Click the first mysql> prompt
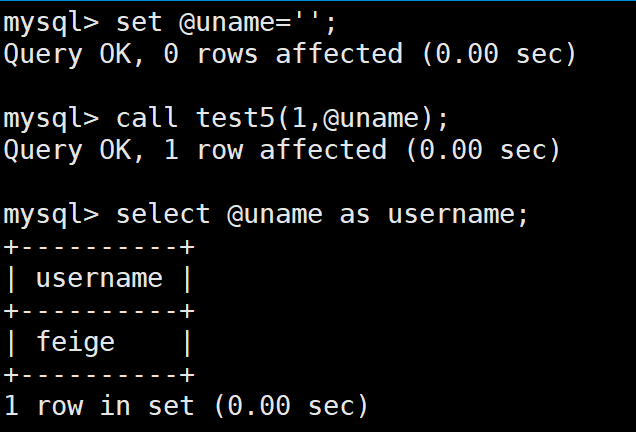 (51, 24)
